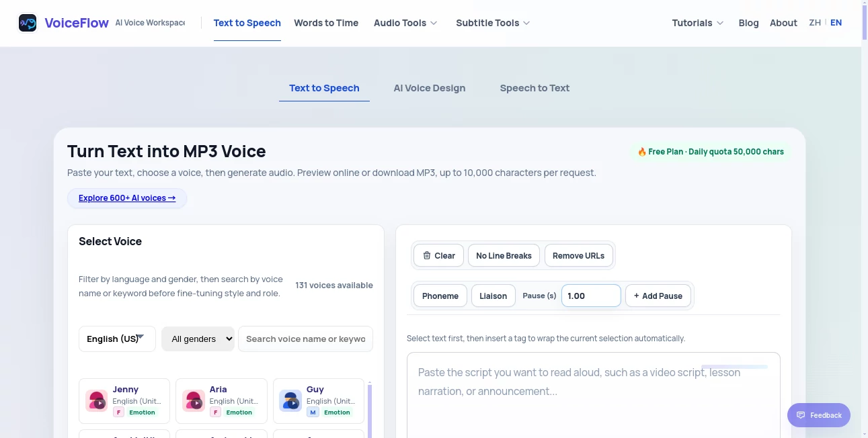Click into the script text area

pos(593,396)
